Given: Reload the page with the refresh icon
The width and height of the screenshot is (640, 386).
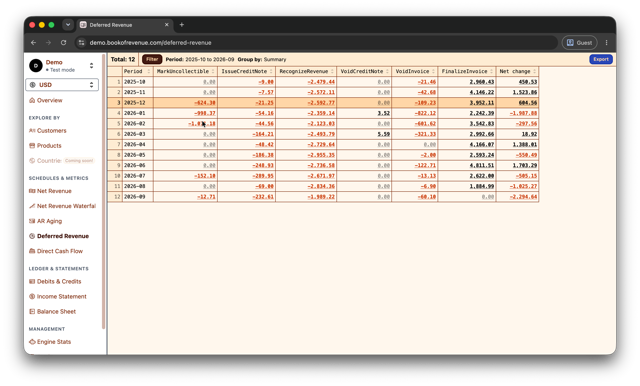Looking at the screenshot, I should [x=64, y=42].
